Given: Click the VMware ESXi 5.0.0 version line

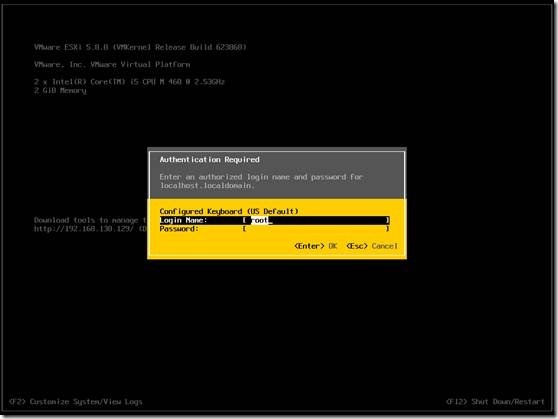Looking at the screenshot, I should coord(140,47).
